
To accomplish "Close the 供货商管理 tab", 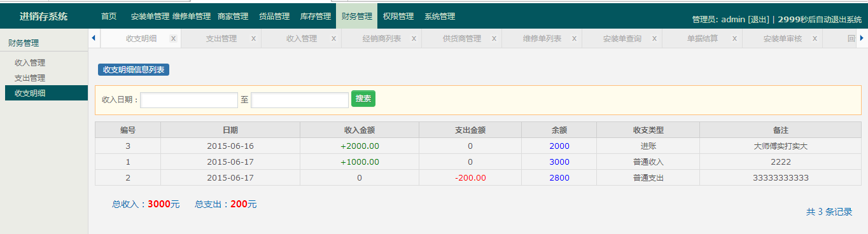I will pos(494,39).
